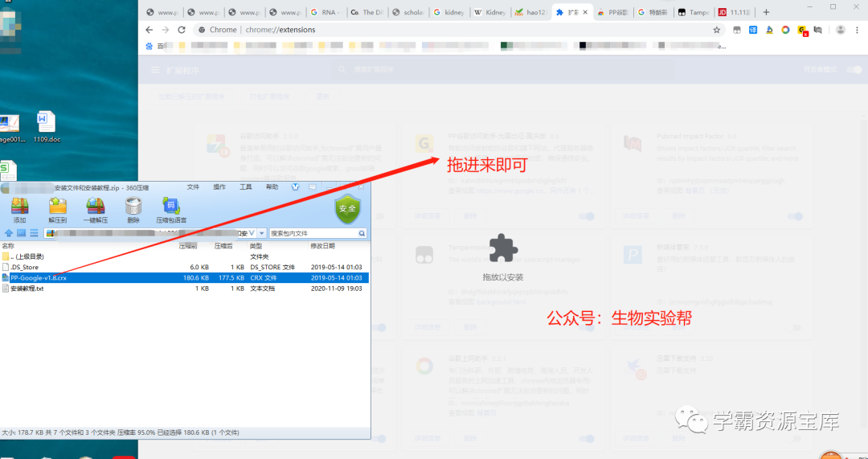Toggle the PP谷歌访问助手 extension switch
The width and height of the screenshot is (868, 459).
(x=587, y=216)
